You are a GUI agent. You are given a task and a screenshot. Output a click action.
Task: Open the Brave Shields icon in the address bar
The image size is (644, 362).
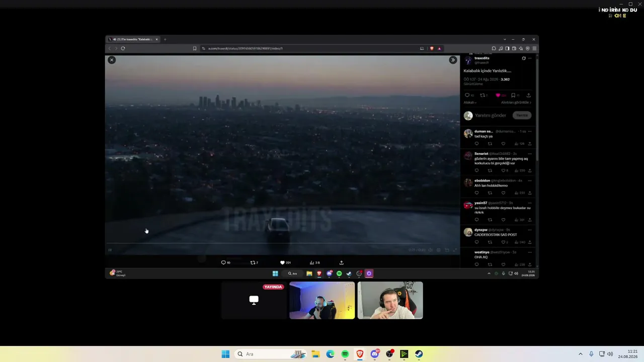(x=432, y=48)
